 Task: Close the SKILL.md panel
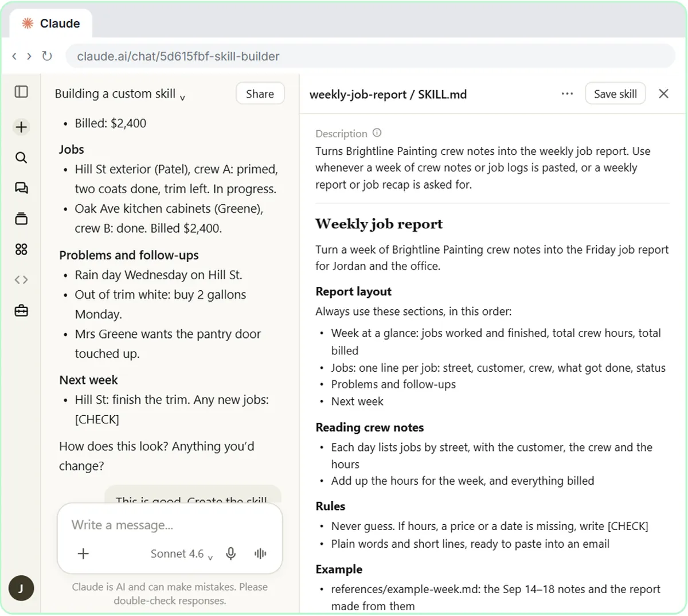click(x=664, y=93)
